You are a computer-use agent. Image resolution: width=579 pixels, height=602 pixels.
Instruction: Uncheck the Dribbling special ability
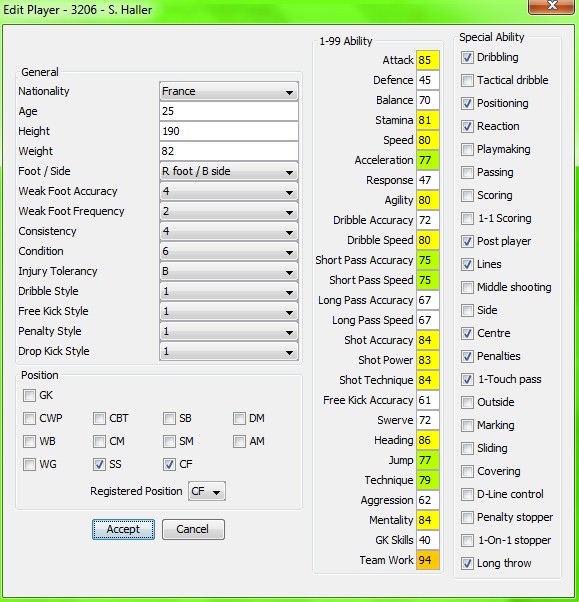click(467, 57)
